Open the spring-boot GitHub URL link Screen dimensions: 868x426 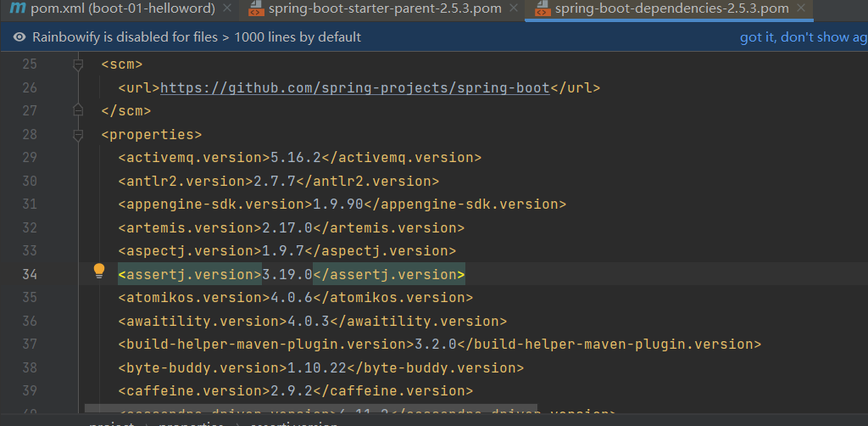coord(355,87)
